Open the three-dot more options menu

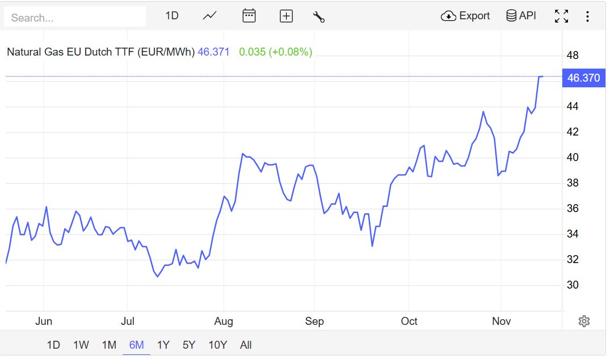[x=587, y=16]
